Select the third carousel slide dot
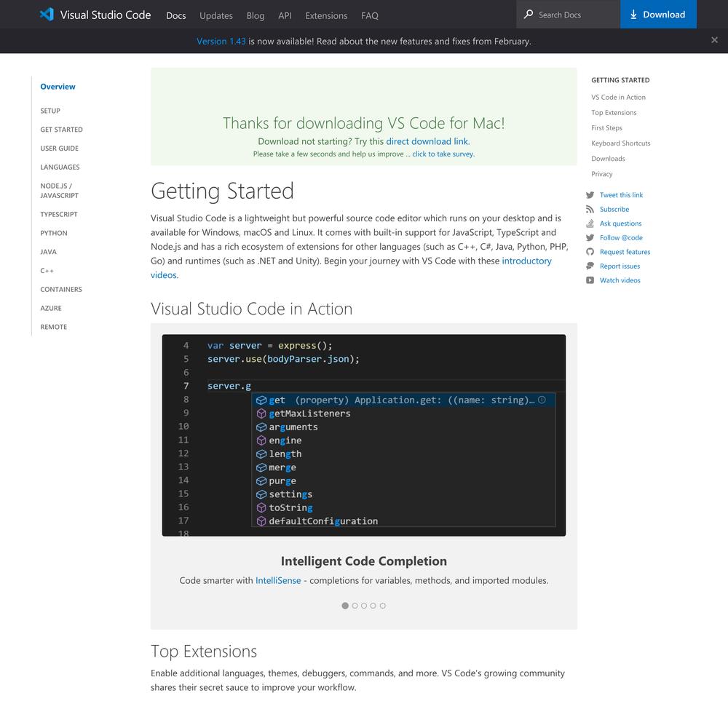 pyautogui.click(x=364, y=606)
